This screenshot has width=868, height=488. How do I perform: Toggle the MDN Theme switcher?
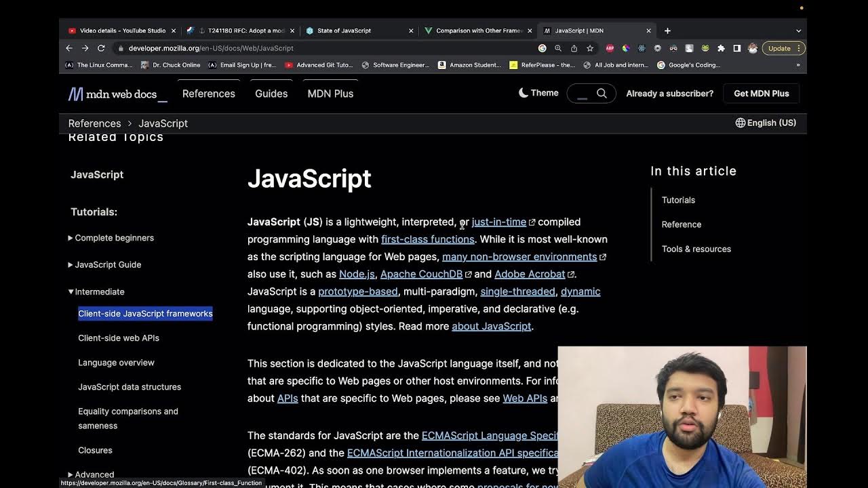point(538,93)
